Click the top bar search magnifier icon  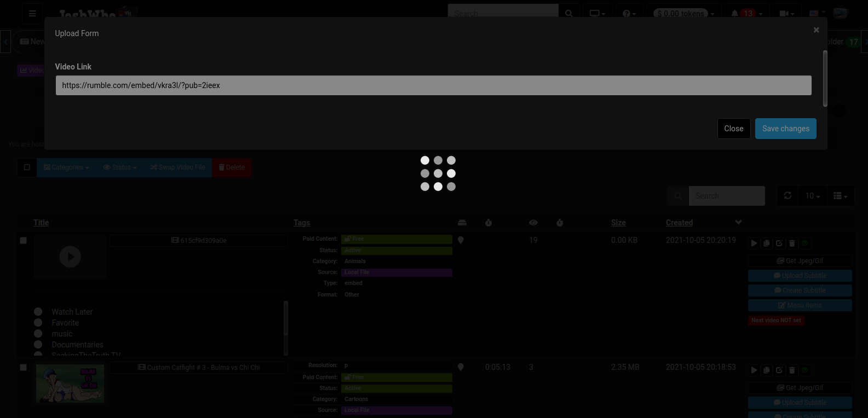569,14
